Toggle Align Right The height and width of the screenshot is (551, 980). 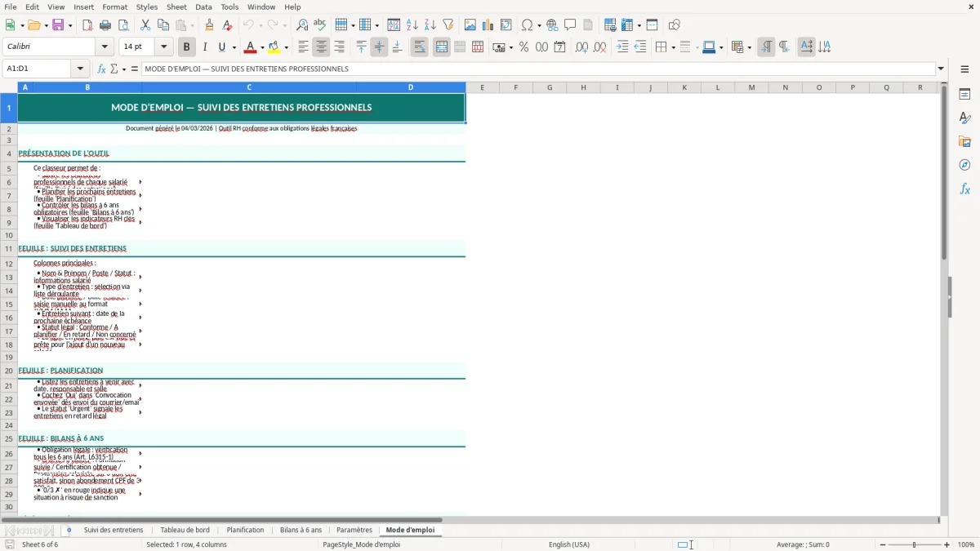(x=340, y=47)
